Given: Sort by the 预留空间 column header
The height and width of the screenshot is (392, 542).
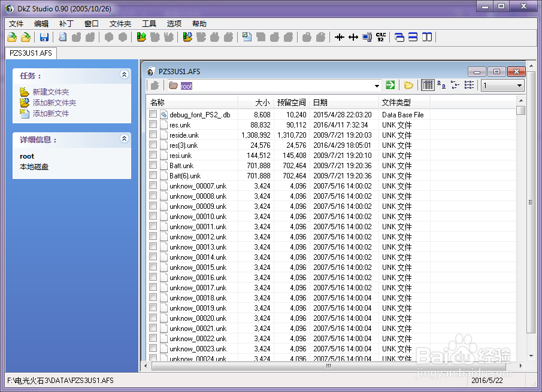Looking at the screenshot, I should coord(292,102).
